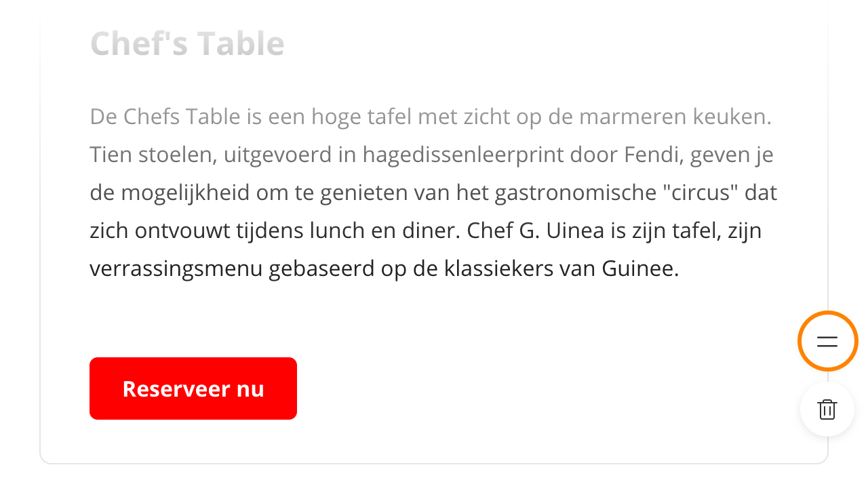This screenshot has width=868, height=499.
Task: Click the word verrassingsmenu
Action: click(x=176, y=269)
